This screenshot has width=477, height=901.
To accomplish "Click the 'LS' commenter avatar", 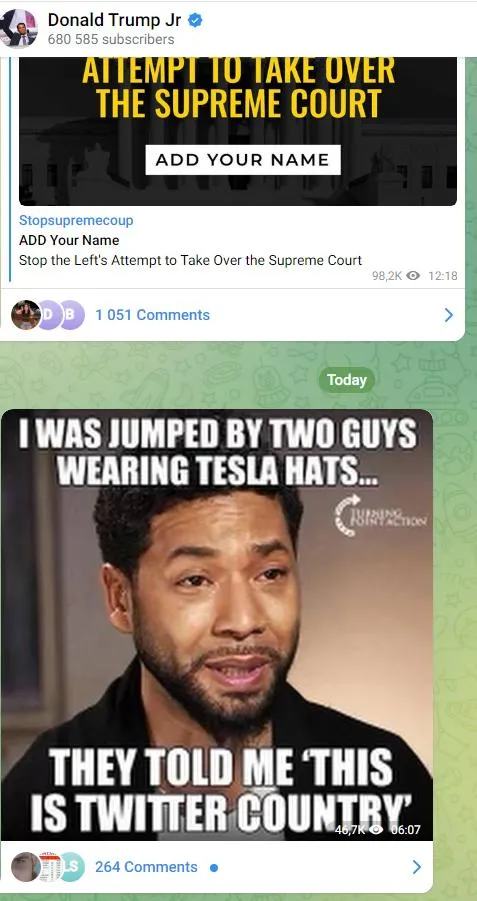I will [x=72, y=867].
